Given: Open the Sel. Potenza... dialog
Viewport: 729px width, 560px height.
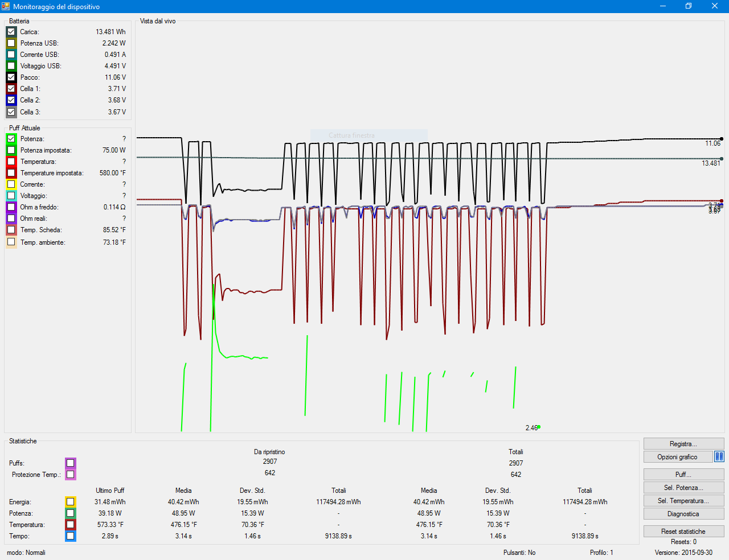Looking at the screenshot, I should click(x=683, y=488).
